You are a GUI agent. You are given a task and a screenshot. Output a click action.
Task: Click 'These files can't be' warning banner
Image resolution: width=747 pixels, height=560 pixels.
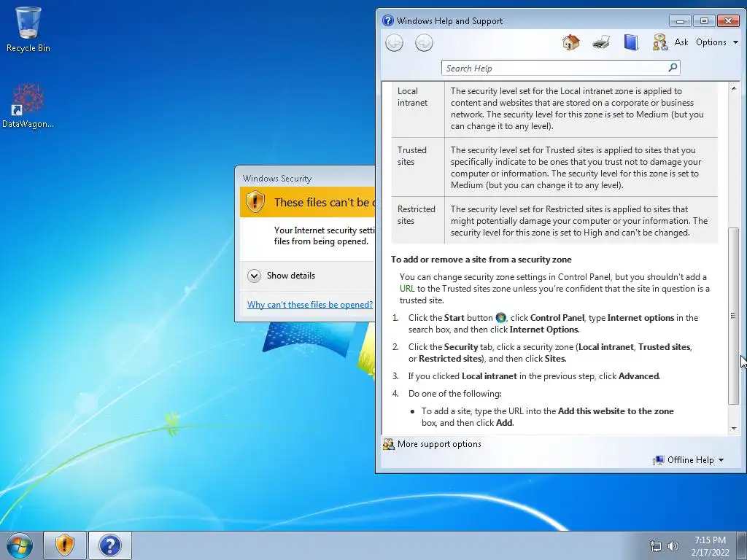pos(308,202)
